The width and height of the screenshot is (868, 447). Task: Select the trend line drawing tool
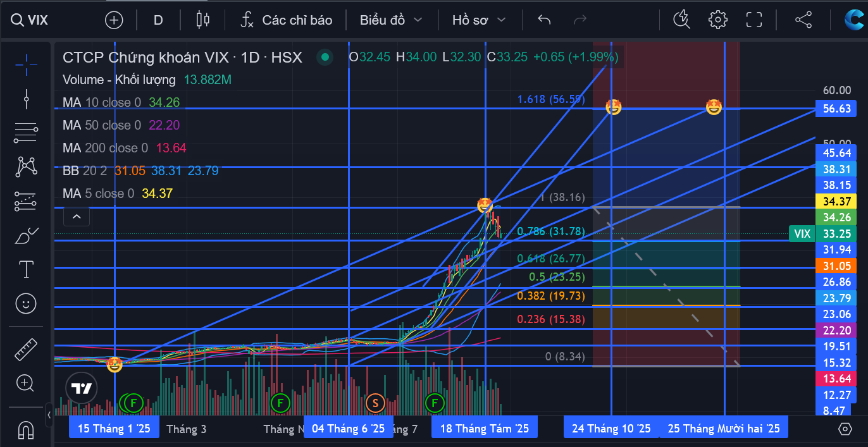point(26,99)
